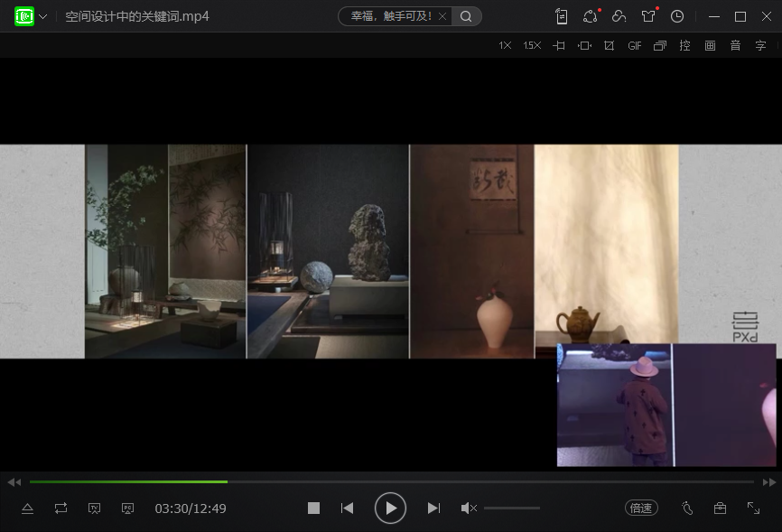782x532 pixels.
Task: Open the eject / open file icon
Action: tap(27, 509)
